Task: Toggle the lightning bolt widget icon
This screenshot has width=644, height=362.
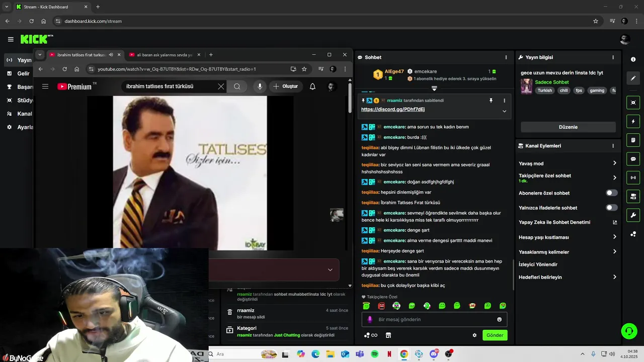Action: [x=633, y=122]
